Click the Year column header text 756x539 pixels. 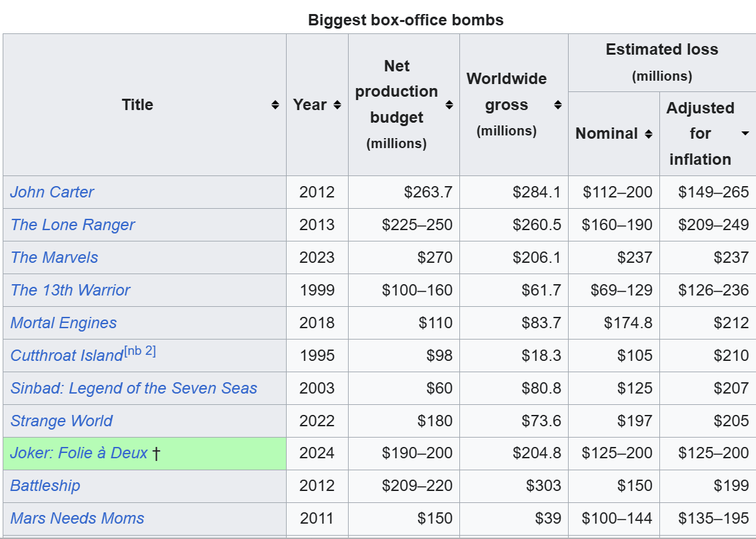(310, 105)
